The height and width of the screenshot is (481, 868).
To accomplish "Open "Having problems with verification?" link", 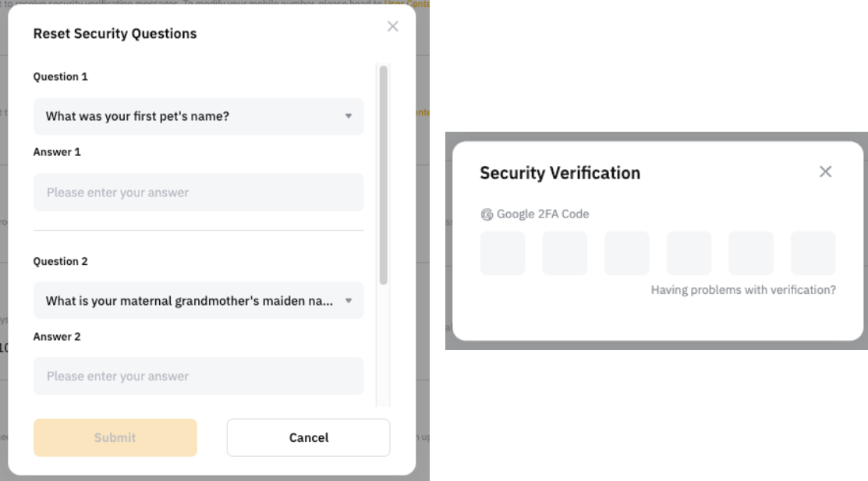I will point(743,290).
